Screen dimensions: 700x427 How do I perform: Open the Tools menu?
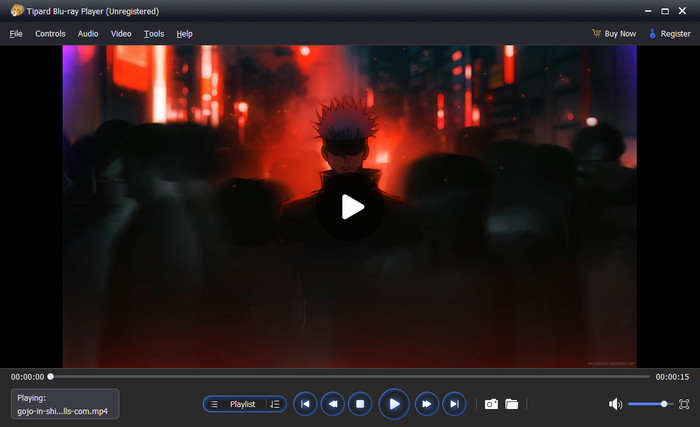click(154, 33)
